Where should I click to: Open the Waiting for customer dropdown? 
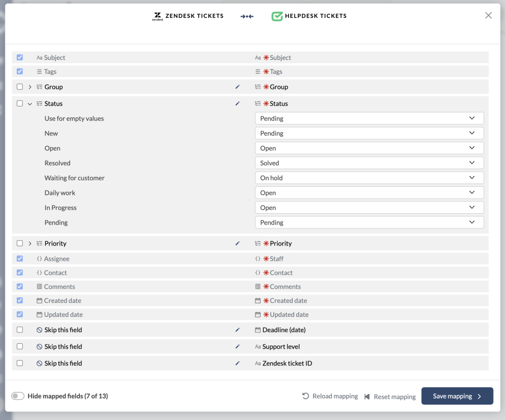[370, 178]
